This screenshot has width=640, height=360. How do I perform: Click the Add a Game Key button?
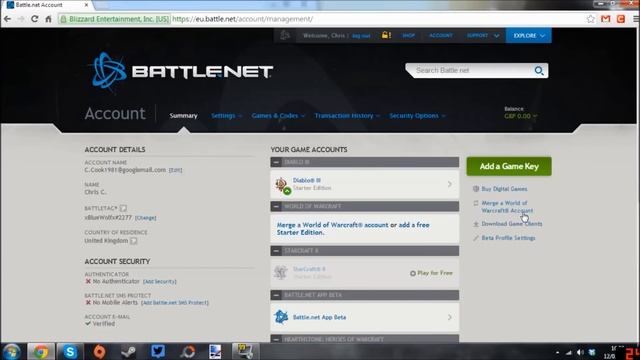509,166
